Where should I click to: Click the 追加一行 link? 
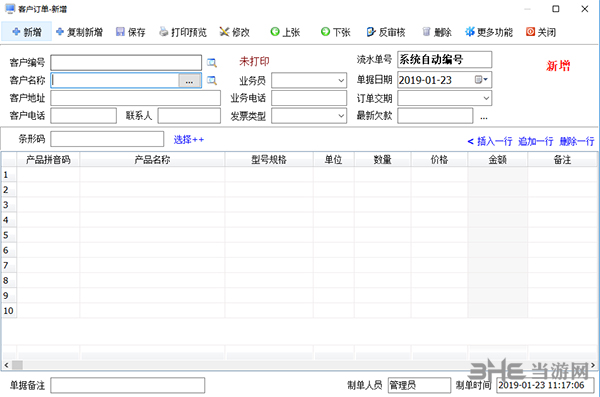point(536,141)
